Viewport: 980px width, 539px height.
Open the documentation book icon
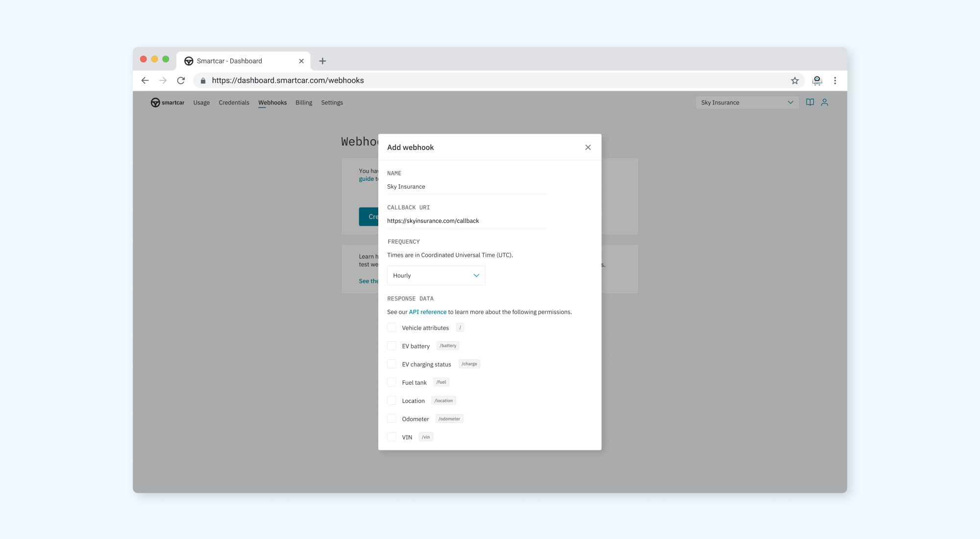[810, 102]
